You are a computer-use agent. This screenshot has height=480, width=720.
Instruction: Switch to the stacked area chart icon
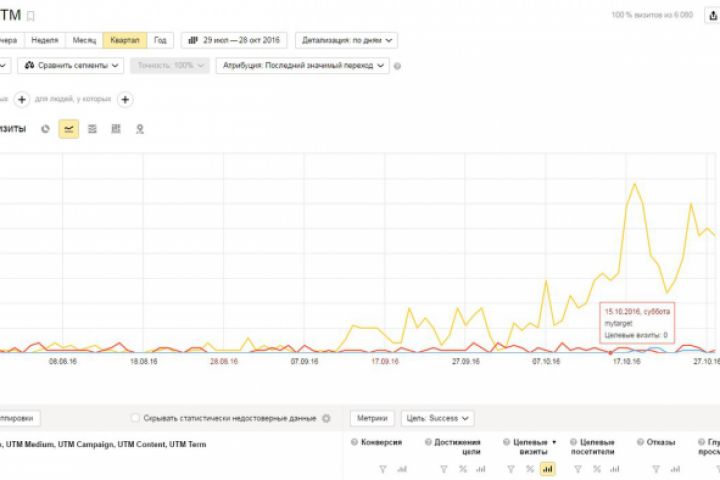pyautogui.click(x=92, y=129)
